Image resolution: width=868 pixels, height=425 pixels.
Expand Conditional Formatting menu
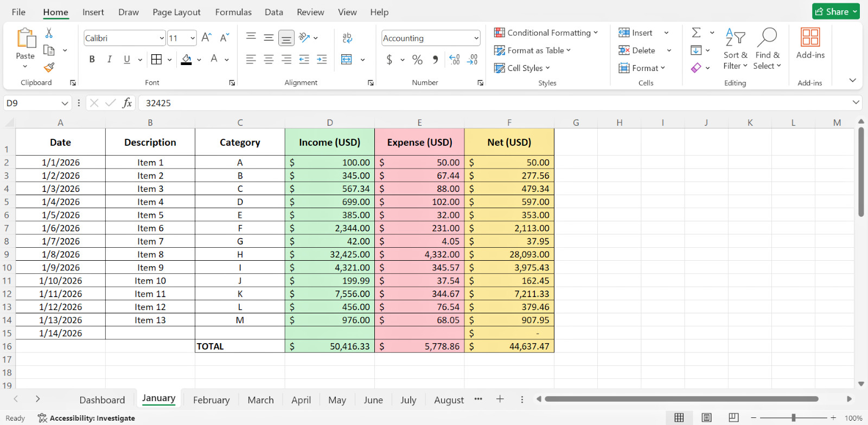[x=546, y=33]
